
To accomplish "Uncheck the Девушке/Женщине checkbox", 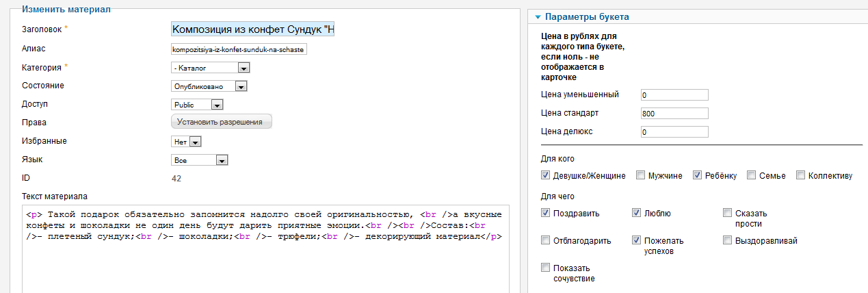I will (546, 175).
